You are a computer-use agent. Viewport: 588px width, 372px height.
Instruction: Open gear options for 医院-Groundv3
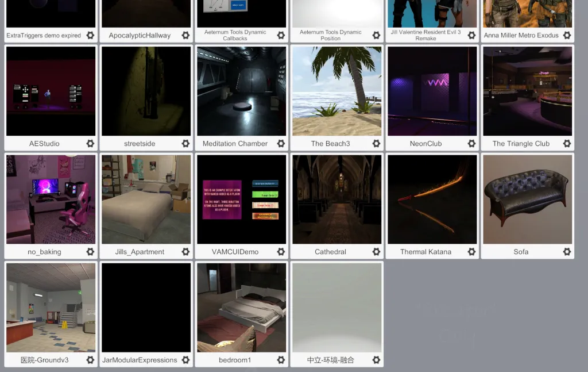(90, 360)
